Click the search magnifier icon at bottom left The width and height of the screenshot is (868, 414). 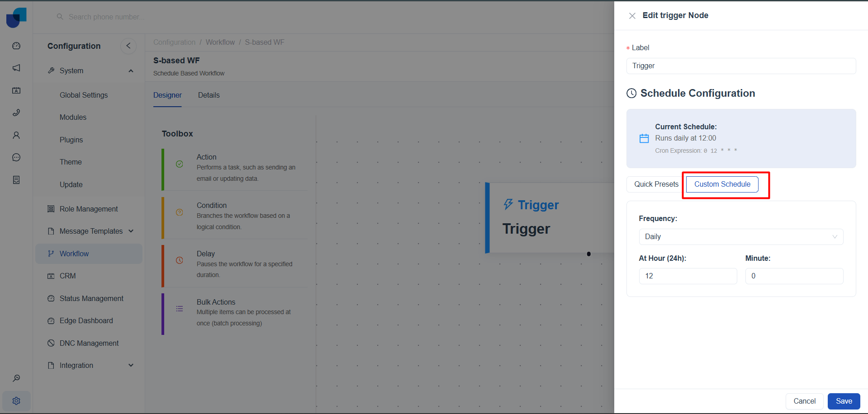(x=16, y=378)
